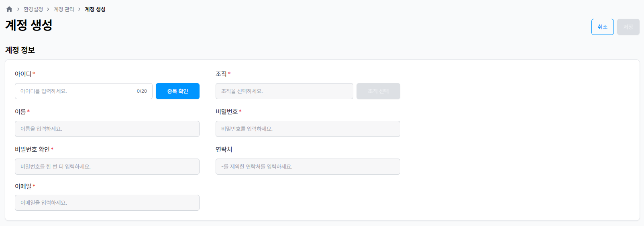Click the 저장 button
Viewport: 644px width, 226px height.
(628, 27)
